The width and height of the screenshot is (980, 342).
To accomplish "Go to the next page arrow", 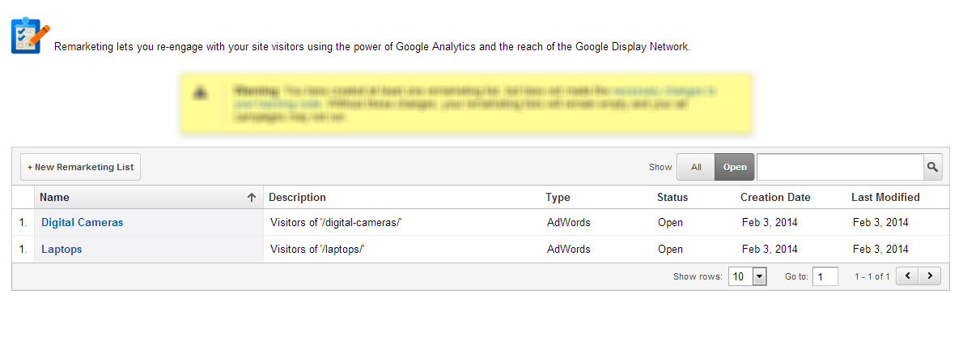I will [x=931, y=276].
